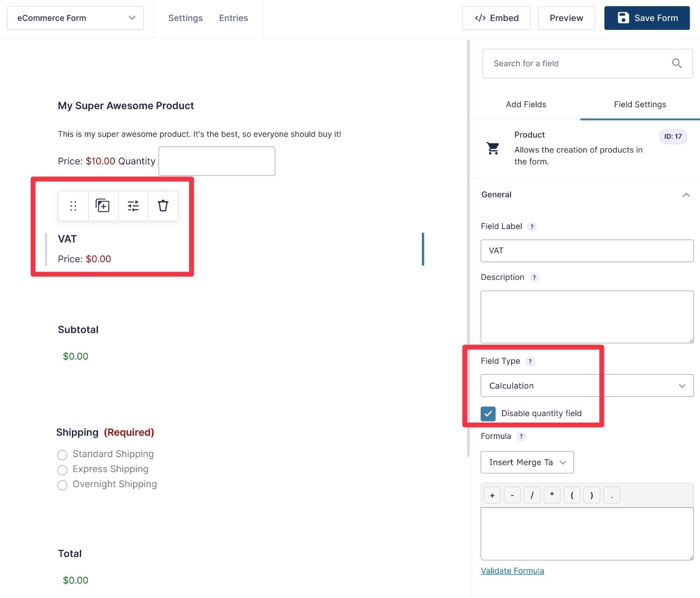Click the drag handle icon on VAT field
700x598 pixels.
pyautogui.click(x=73, y=206)
